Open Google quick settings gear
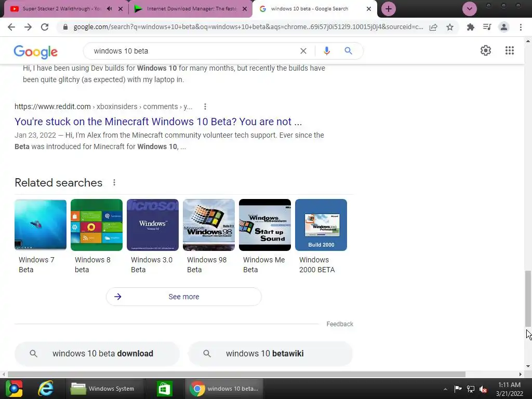The width and height of the screenshot is (532, 399). pyautogui.click(x=486, y=50)
